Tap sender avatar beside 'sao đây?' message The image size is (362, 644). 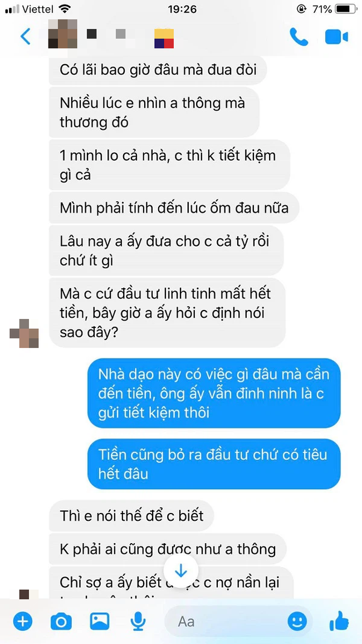tap(24, 333)
